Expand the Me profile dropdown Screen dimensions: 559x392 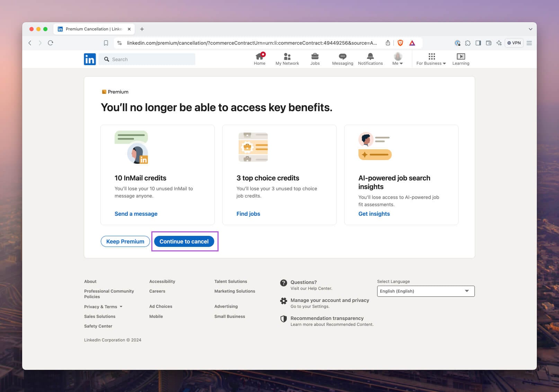pyautogui.click(x=398, y=59)
